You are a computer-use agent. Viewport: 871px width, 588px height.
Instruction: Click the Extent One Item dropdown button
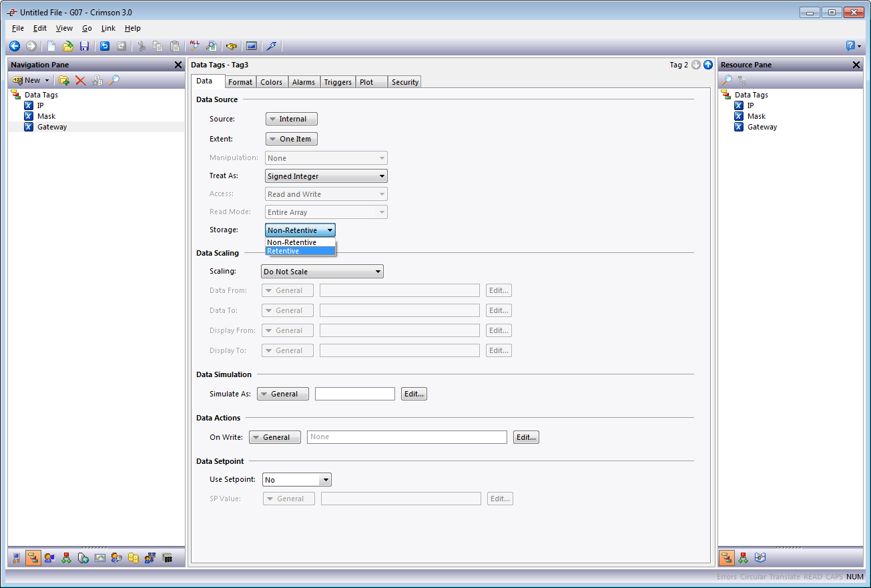click(x=292, y=139)
